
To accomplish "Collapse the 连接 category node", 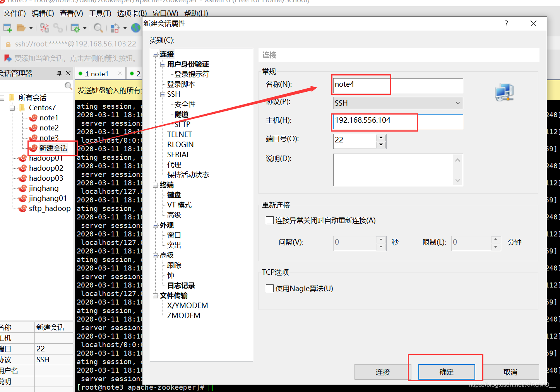I will 155,54.
